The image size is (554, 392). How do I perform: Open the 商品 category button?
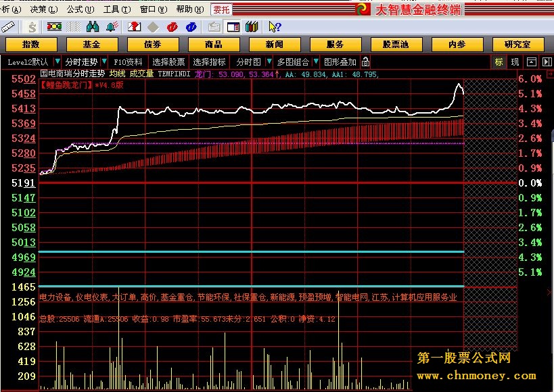coord(214,45)
